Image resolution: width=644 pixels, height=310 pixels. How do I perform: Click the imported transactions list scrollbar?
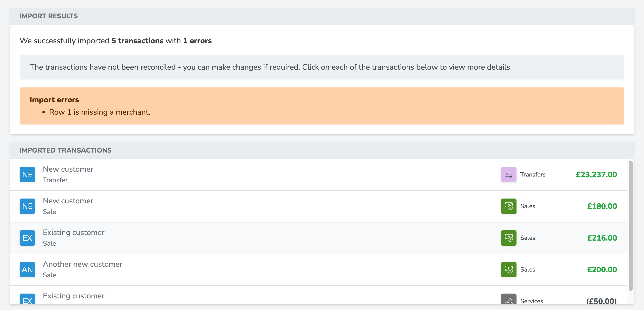tap(630, 226)
